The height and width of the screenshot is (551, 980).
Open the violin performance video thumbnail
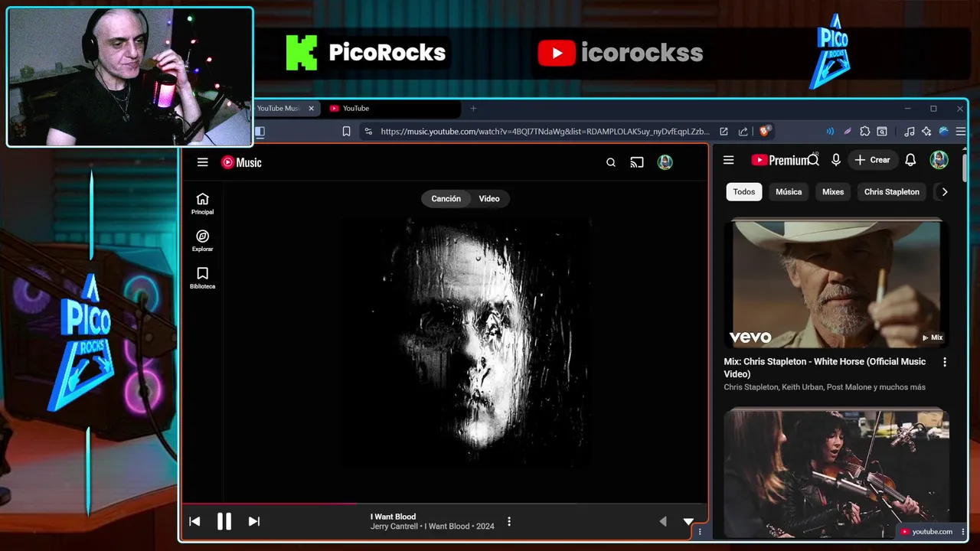point(837,473)
